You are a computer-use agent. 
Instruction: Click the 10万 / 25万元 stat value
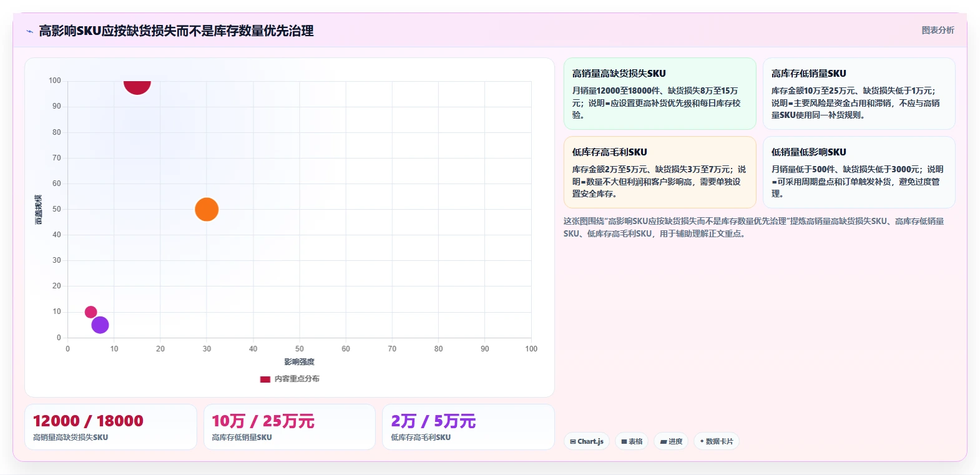tap(263, 421)
